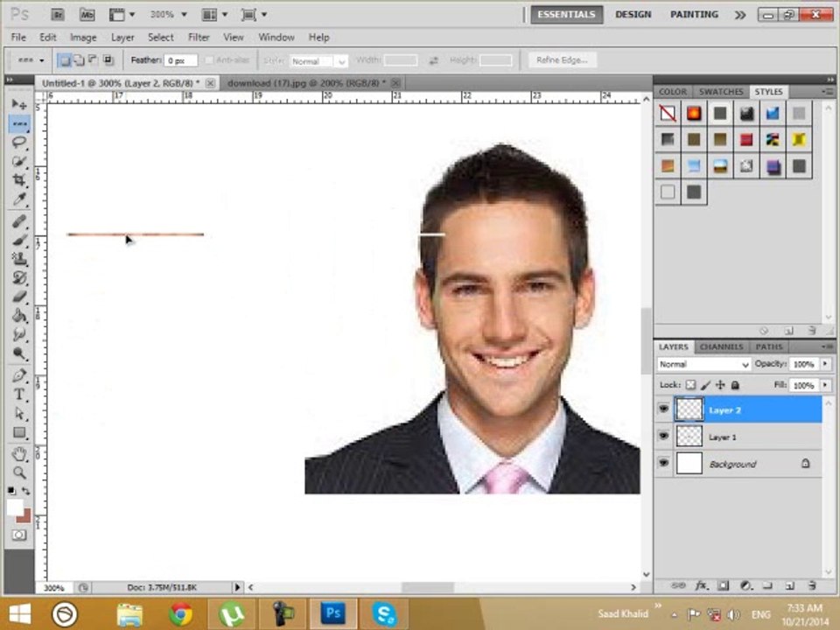
Task: Swap foreground and background colors
Action: pyautogui.click(x=25, y=491)
